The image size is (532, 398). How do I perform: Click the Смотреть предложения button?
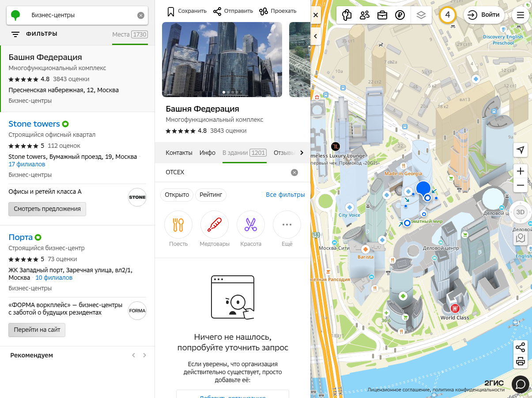(x=47, y=209)
